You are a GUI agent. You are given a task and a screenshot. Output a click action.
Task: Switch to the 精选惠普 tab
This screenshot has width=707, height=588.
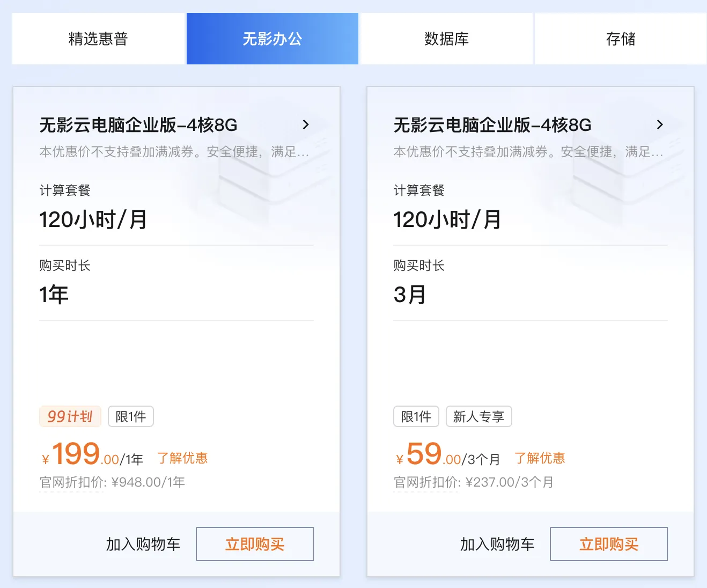pyautogui.click(x=98, y=39)
